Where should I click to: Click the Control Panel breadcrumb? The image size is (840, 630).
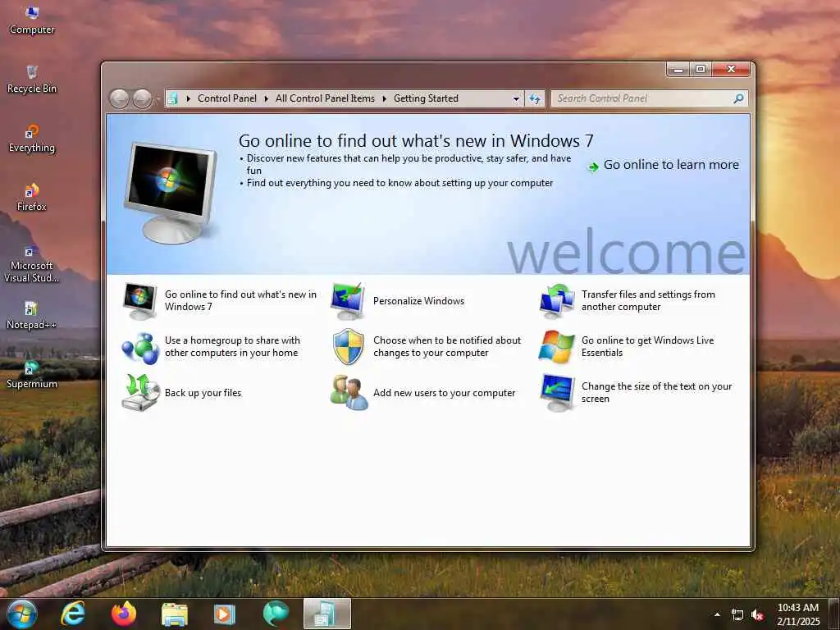[x=227, y=98]
